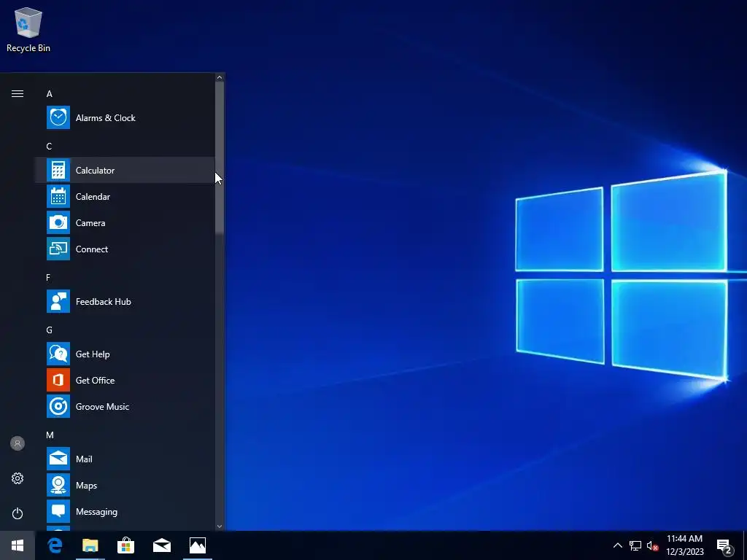Click the letter C group header

(49, 146)
